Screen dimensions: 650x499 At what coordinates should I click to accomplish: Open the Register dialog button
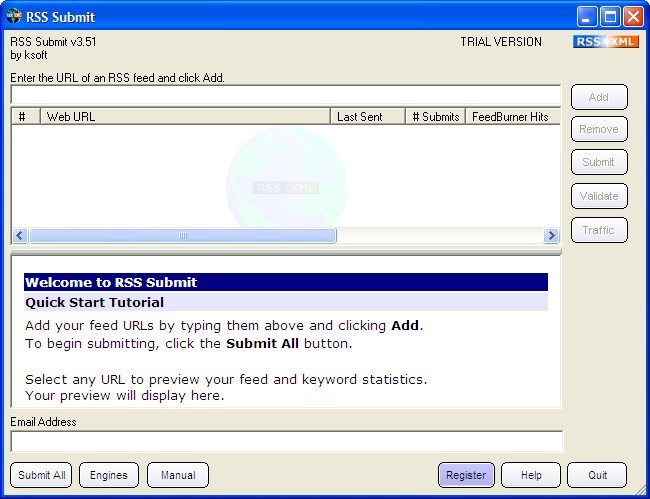point(466,475)
